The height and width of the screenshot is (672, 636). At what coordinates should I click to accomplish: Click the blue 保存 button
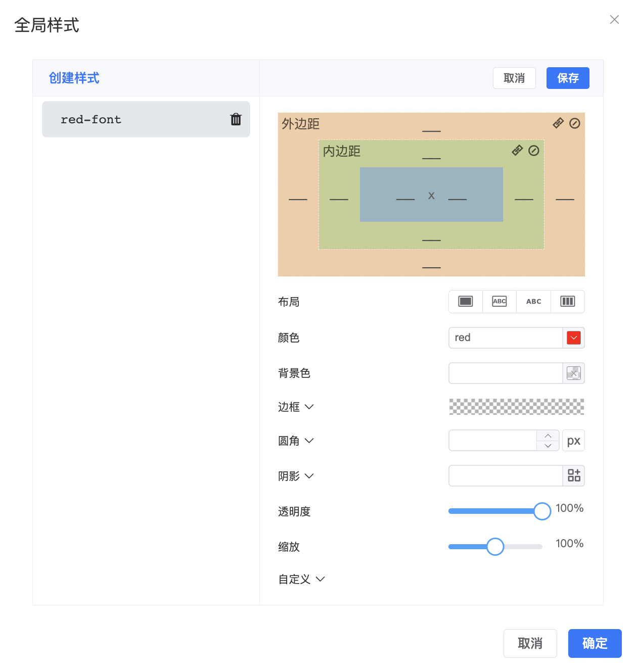pos(568,78)
